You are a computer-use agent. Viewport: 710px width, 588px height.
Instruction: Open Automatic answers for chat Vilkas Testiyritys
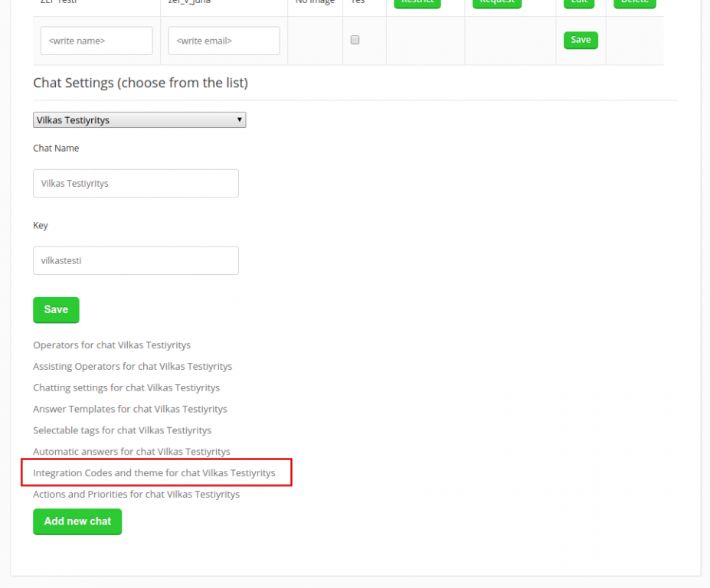tap(132, 451)
